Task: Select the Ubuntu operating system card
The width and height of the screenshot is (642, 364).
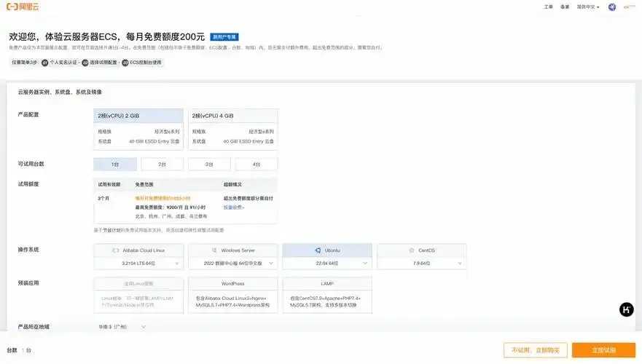Action: (327, 250)
